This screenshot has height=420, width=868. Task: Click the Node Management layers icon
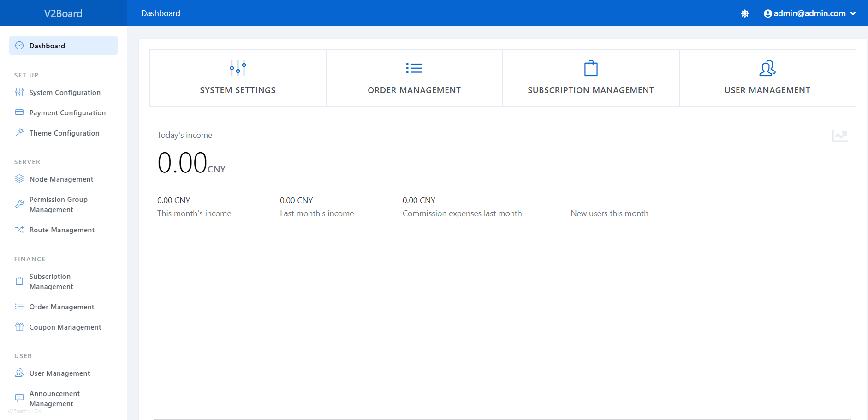[19, 179]
